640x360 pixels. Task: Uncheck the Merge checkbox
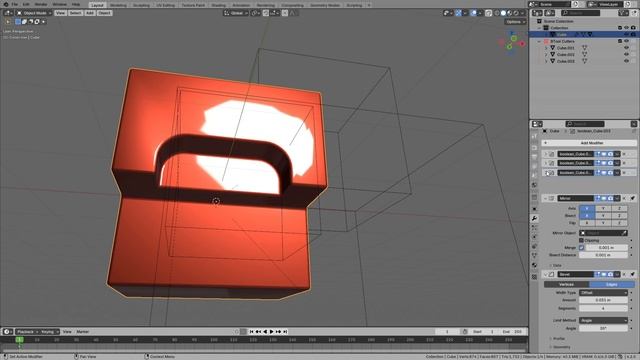(582, 248)
